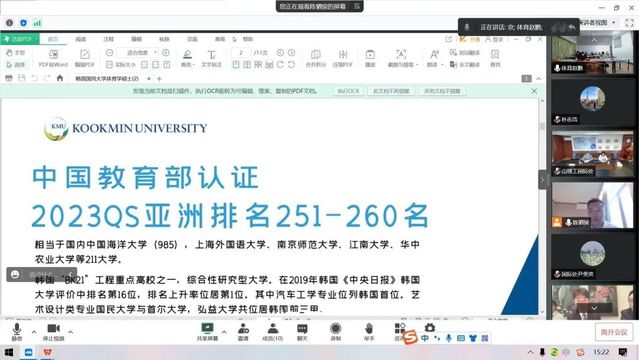639x360 pixels.
Task: Expand the audio options arrow beside microphone
Action: [34, 332]
